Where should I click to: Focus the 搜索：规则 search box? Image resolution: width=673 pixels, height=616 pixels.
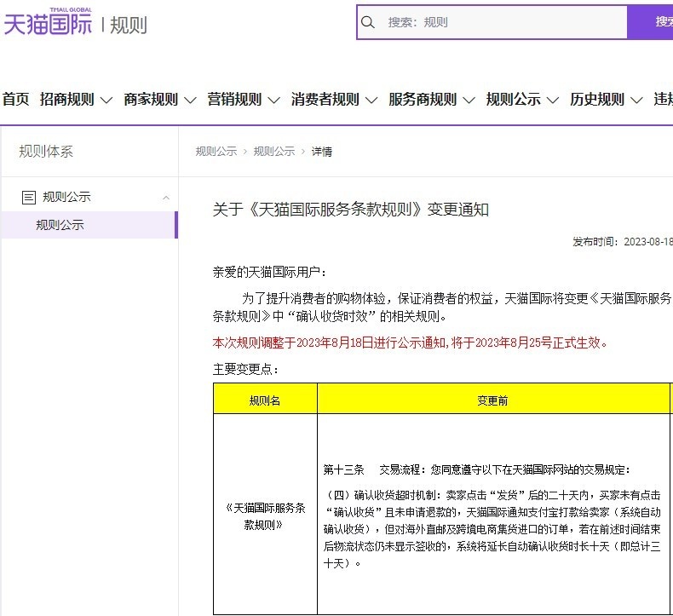coord(492,22)
